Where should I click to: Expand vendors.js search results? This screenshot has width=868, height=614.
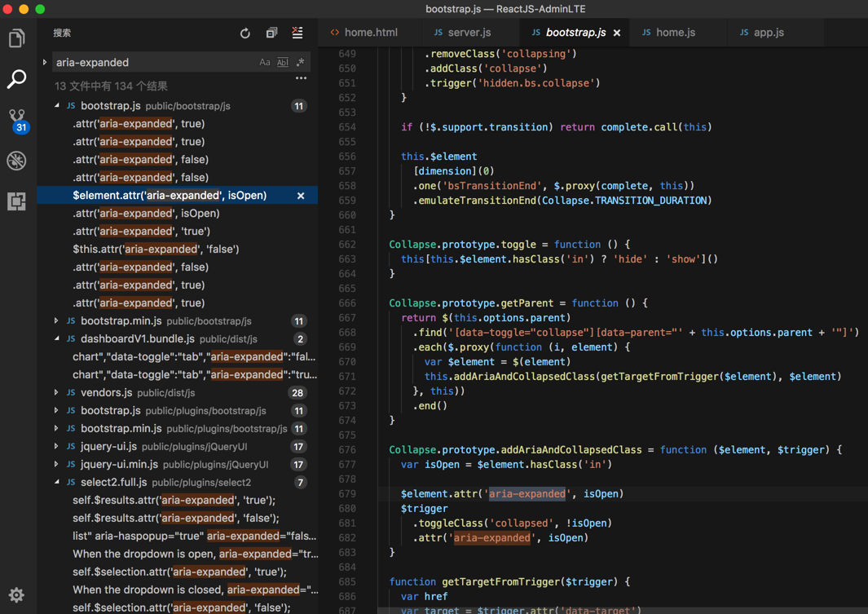pyautogui.click(x=56, y=393)
